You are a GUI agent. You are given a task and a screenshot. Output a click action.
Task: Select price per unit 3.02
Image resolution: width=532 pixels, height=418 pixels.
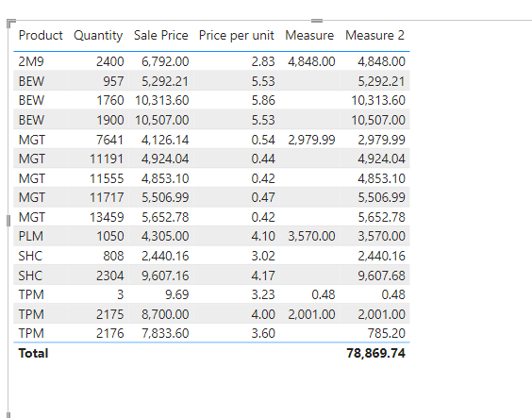pos(263,256)
